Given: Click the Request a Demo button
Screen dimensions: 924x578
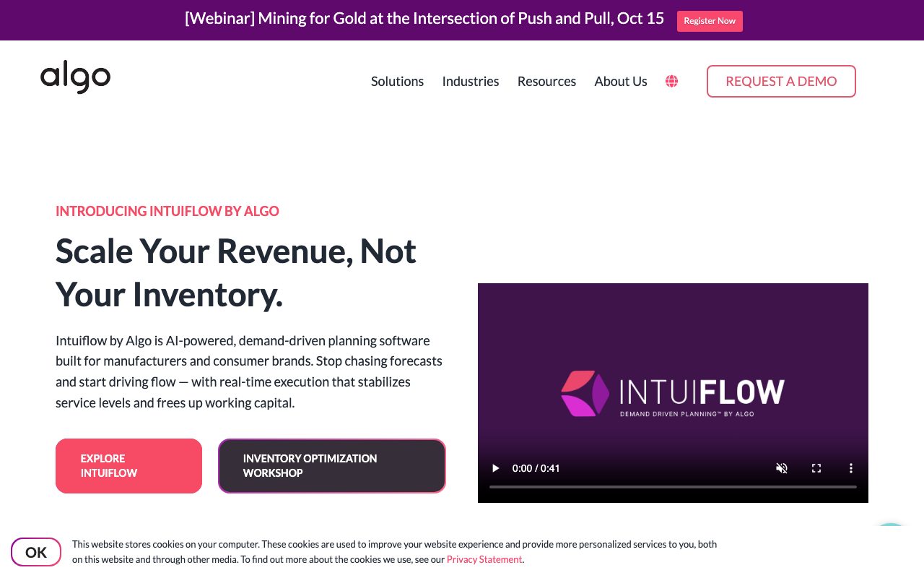Looking at the screenshot, I should click(781, 81).
